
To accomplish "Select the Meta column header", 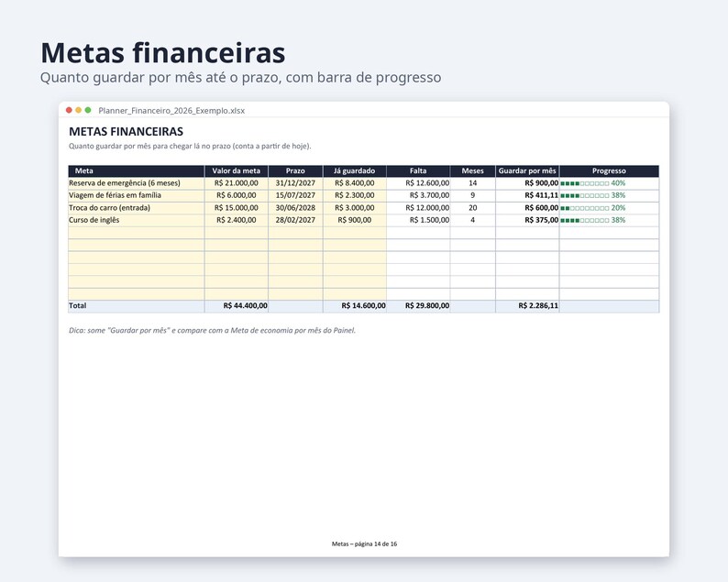I will (136, 170).
